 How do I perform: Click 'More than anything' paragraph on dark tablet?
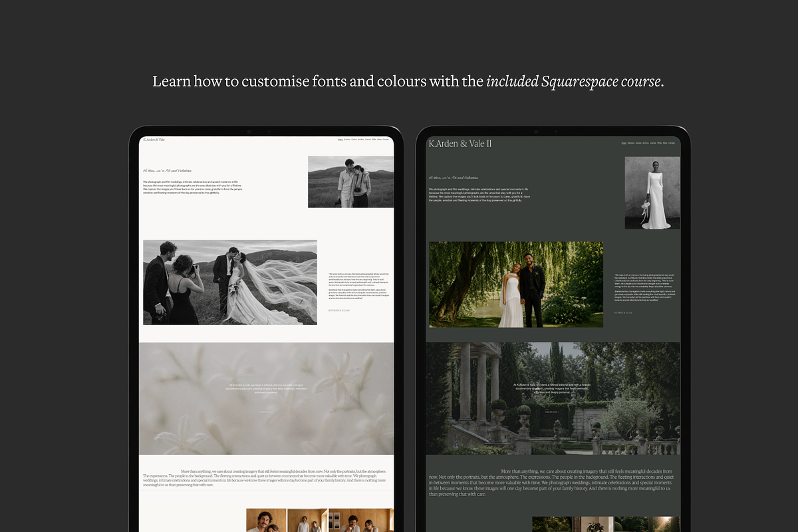click(552, 482)
